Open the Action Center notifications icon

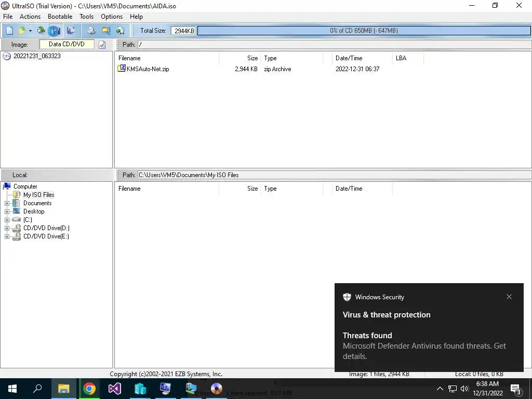click(x=516, y=389)
